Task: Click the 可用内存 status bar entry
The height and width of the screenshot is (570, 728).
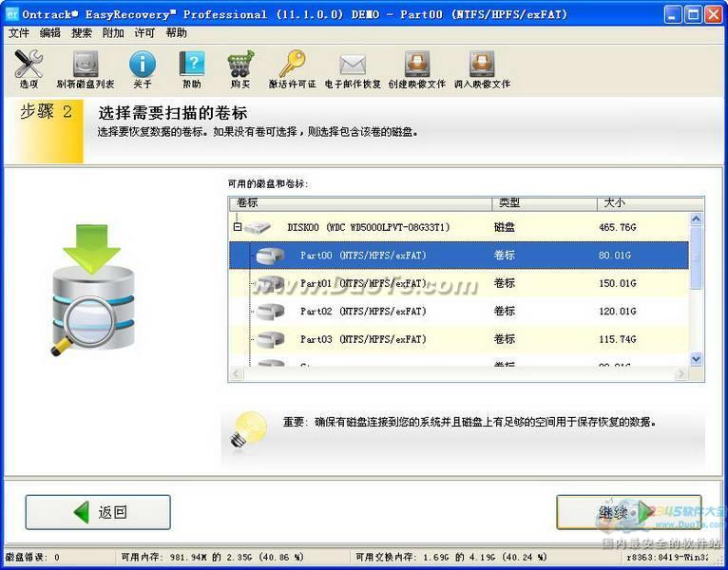Action: (212, 557)
